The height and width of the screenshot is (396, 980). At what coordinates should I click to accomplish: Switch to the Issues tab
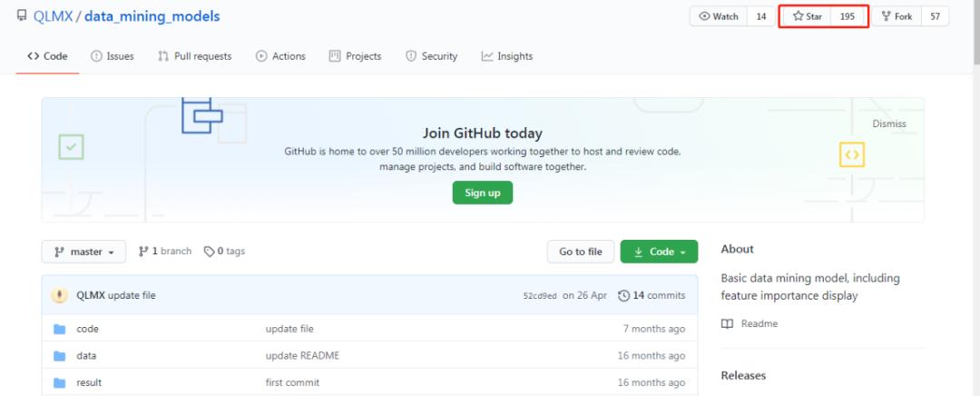(113, 56)
